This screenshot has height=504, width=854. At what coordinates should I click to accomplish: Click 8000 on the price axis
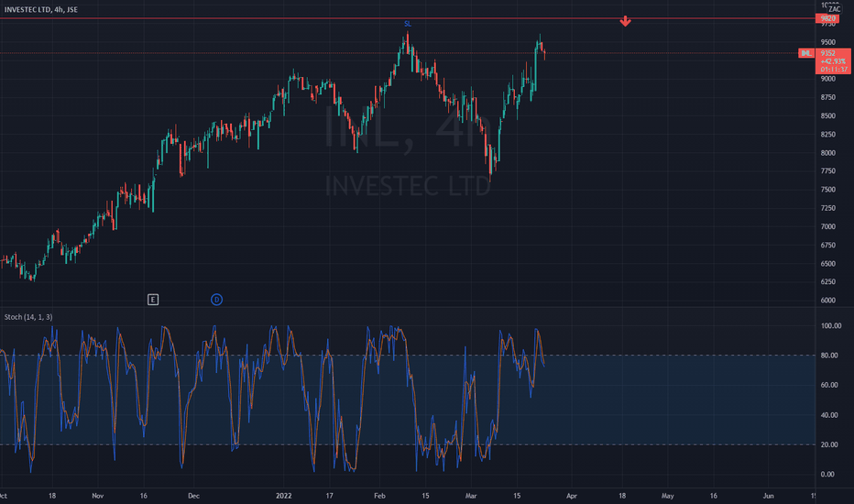pos(827,153)
